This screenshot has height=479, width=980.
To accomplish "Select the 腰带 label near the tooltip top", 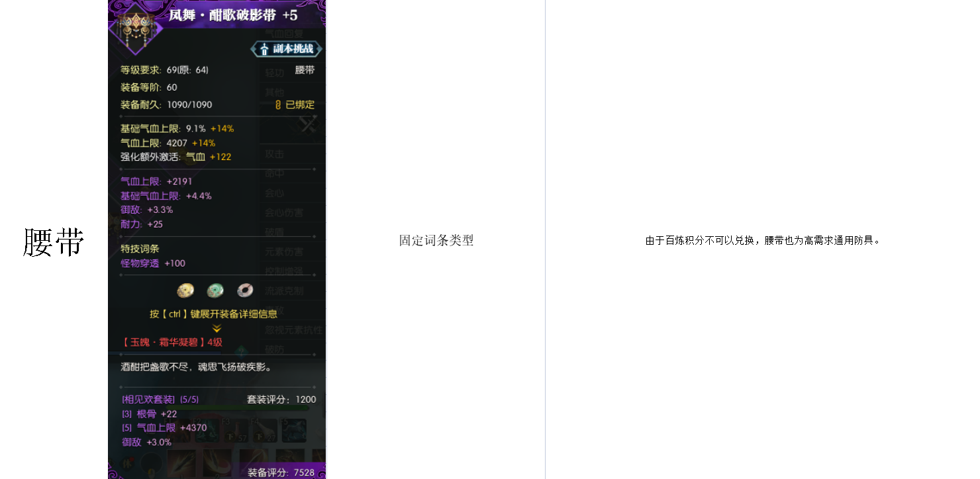I will click(305, 69).
